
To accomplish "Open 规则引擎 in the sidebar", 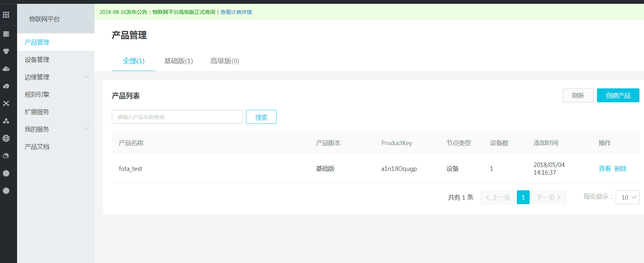I will pyautogui.click(x=56, y=94).
